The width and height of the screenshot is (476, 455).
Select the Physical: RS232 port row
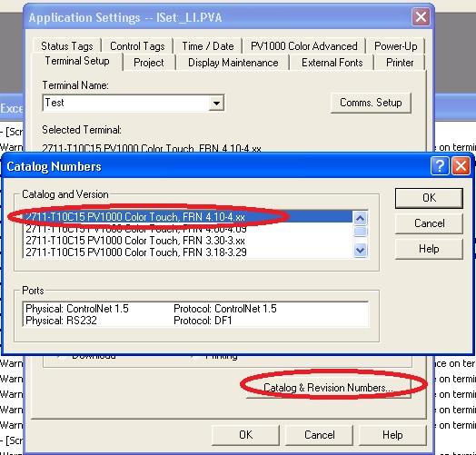click(x=195, y=321)
